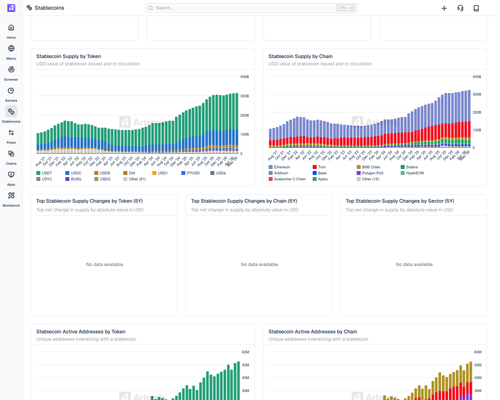This screenshot has width=500, height=400.
Task: Toggle Base in chain legend
Action: point(320,173)
